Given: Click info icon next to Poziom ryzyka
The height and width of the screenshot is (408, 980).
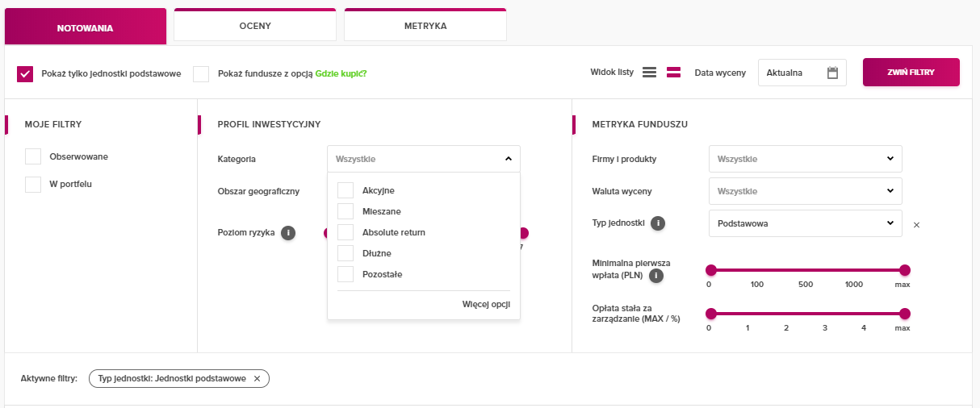Looking at the screenshot, I should 287,233.
